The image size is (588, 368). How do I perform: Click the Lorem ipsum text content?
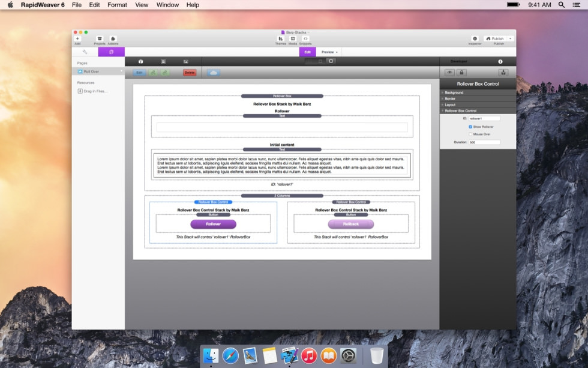tap(282, 165)
